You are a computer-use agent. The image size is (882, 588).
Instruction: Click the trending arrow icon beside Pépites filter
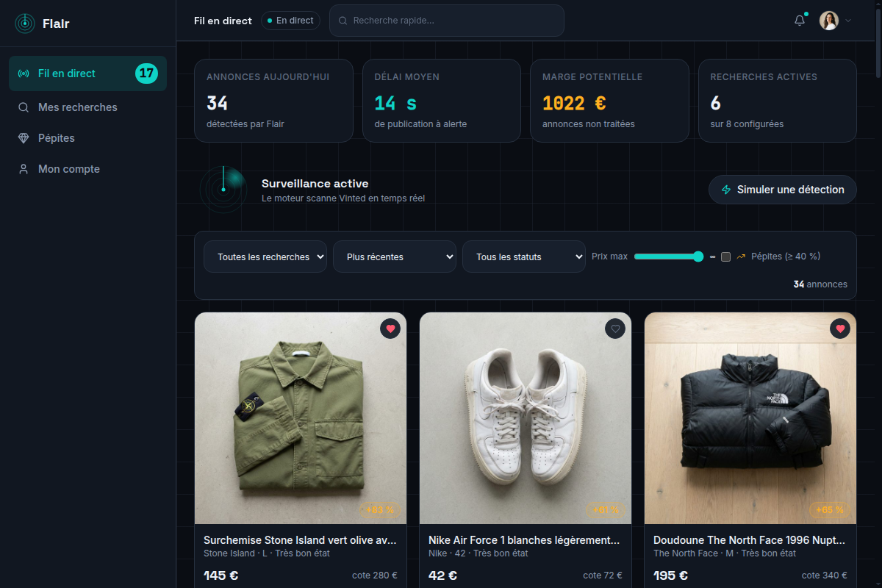click(741, 257)
